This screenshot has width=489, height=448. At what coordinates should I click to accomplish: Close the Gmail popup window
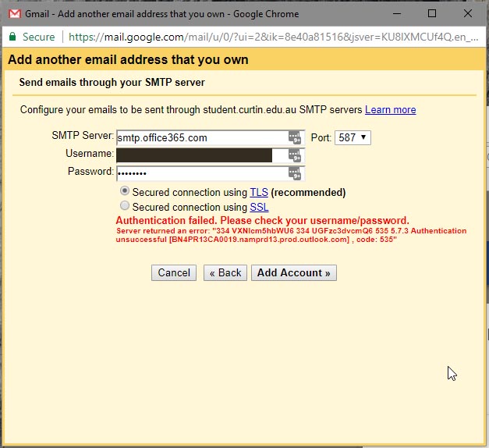coord(467,13)
